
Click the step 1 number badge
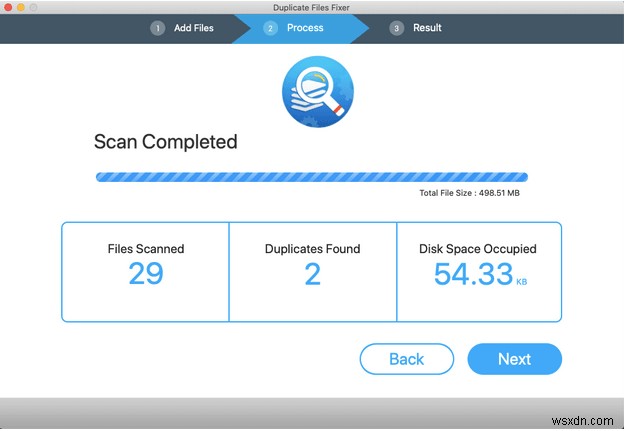tap(157, 28)
